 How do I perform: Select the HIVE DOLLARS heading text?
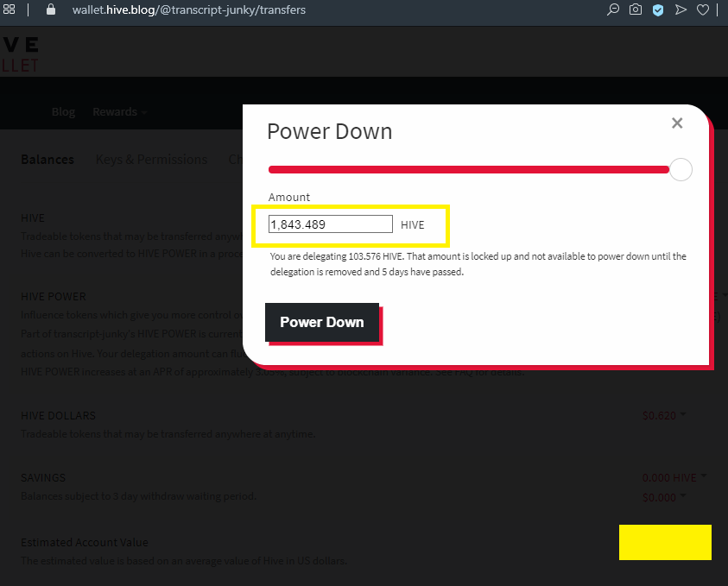tap(58, 415)
